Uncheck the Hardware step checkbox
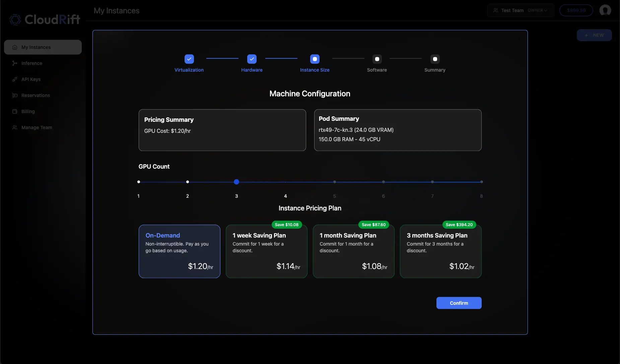Viewport: 620px width, 364px height. [x=252, y=59]
